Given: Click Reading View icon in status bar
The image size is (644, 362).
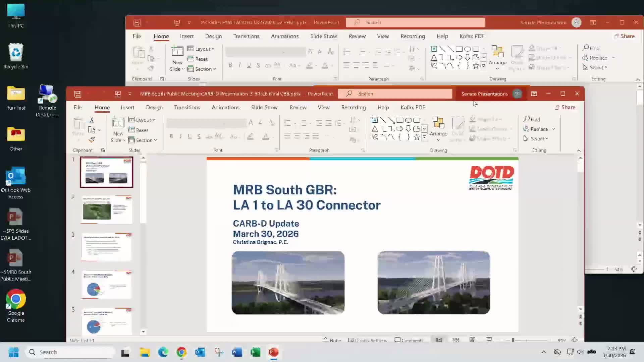Looking at the screenshot, I should click(472, 340).
